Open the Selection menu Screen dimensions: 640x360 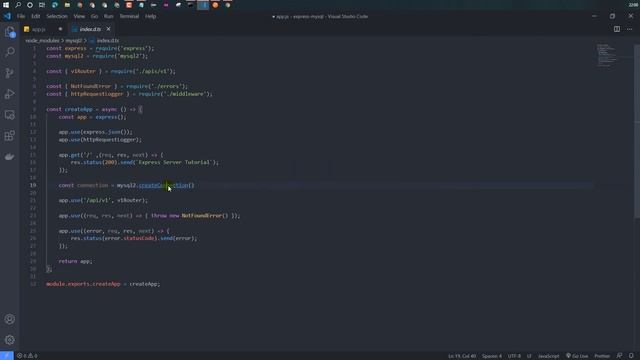click(x=57, y=16)
